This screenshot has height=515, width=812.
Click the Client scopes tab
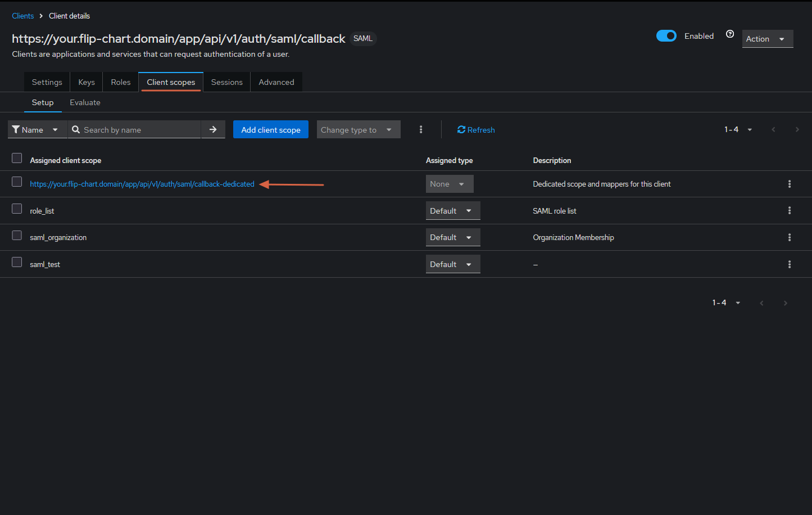[x=171, y=82]
